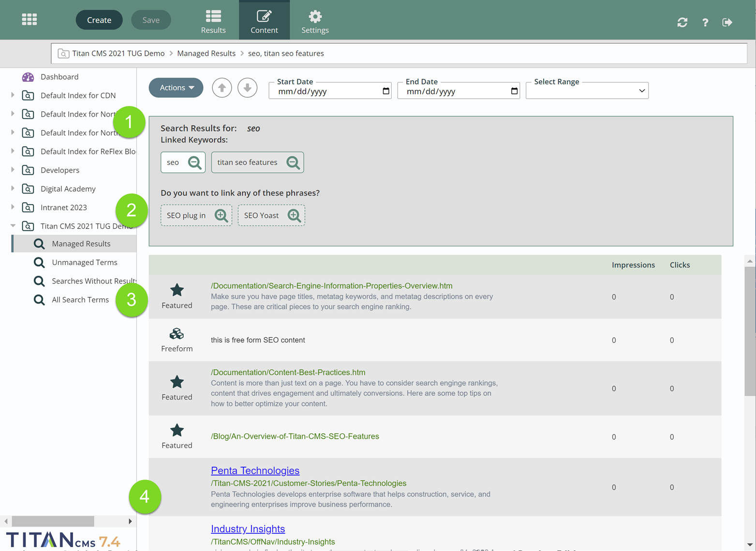Link 'SEO Yoast' phrase plus icon
756x551 pixels.
[294, 216]
